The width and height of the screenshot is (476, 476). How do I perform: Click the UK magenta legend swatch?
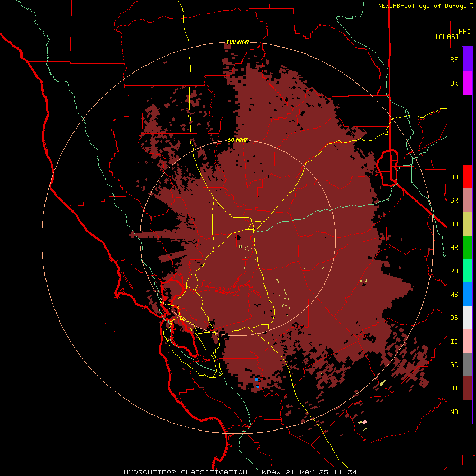pyautogui.click(x=467, y=83)
